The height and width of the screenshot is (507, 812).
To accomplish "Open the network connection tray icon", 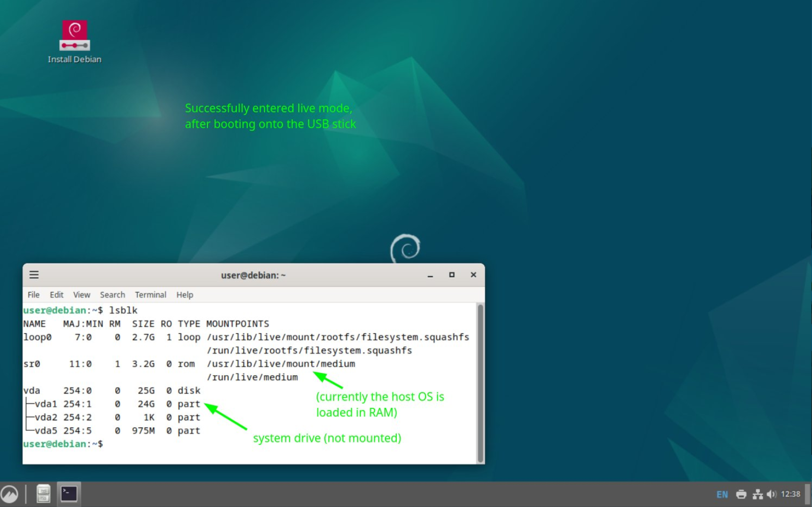I will (x=757, y=494).
